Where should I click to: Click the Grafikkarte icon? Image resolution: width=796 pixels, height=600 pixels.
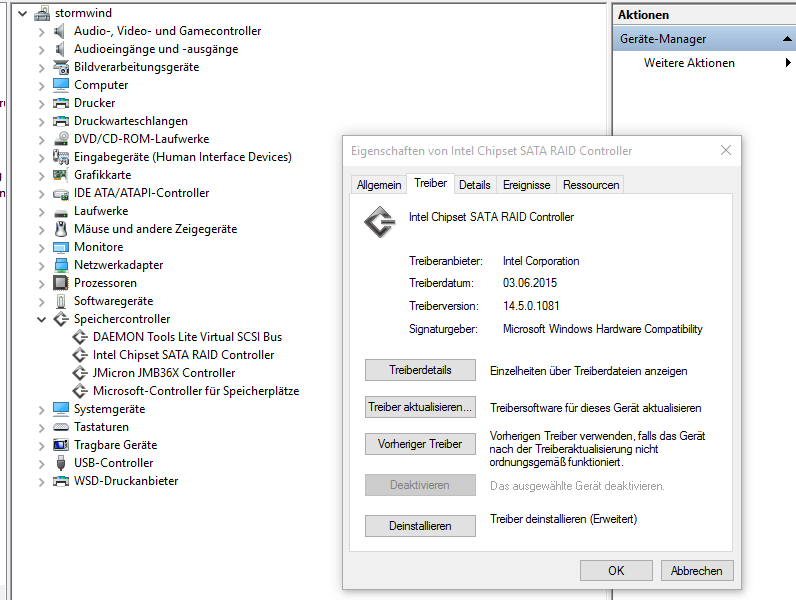(60, 175)
